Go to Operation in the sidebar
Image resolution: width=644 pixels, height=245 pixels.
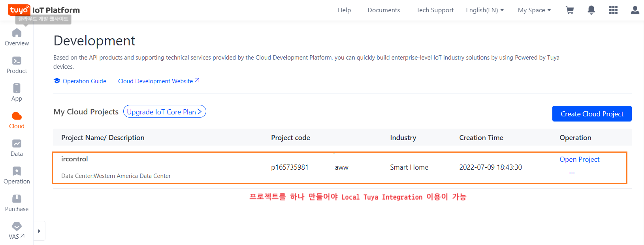tap(17, 176)
